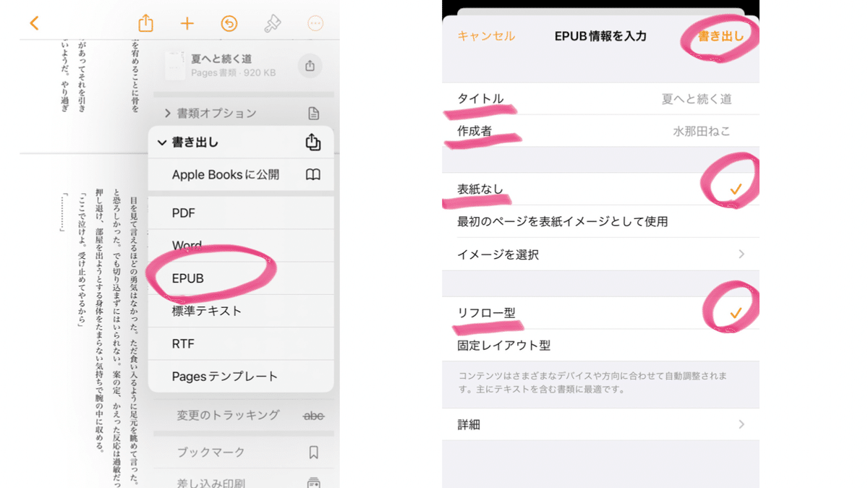Select PDF export format
The image size is (868, 488).
(241, 213)
